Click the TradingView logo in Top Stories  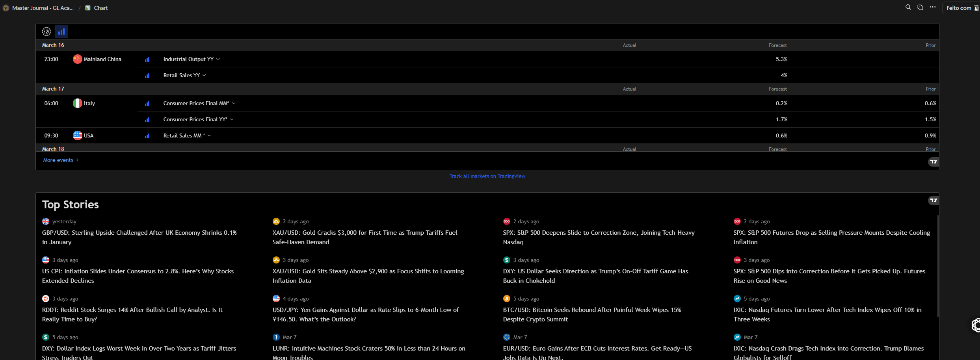click(933, 200)
